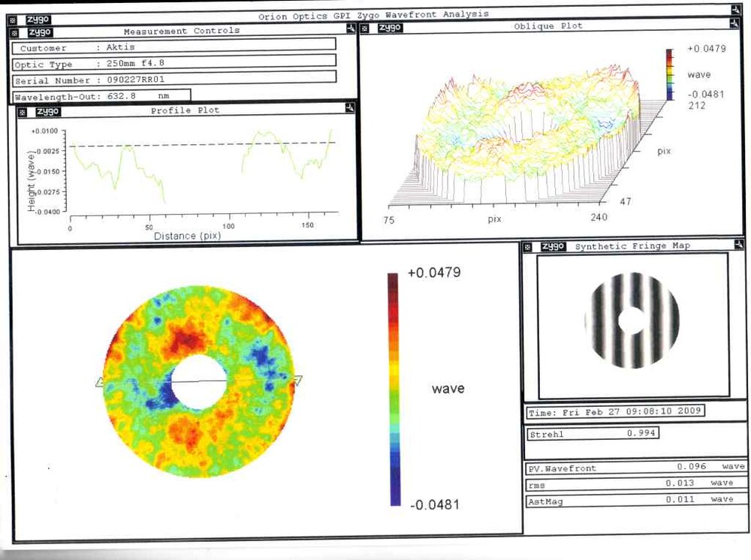The image size is (751, 560).
Task: Open window menu box left of Profile Plot logo
Action: (x=23, y=111)
